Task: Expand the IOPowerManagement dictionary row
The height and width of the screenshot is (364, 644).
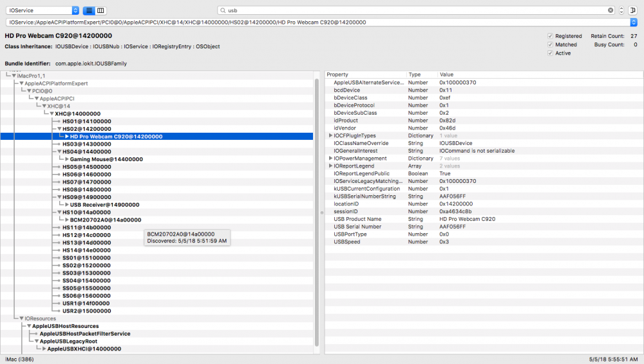Action: click(x=330, y=158)
